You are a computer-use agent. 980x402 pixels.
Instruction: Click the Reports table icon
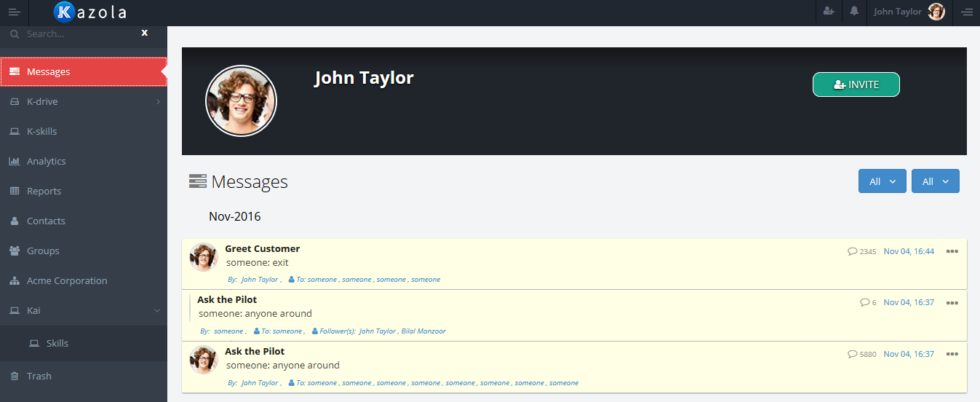[x=15, y=191]
